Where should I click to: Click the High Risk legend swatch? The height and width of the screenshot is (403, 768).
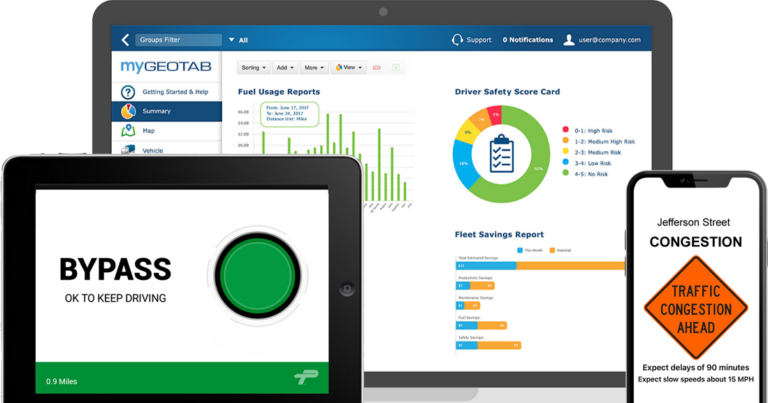coord(565,130)
